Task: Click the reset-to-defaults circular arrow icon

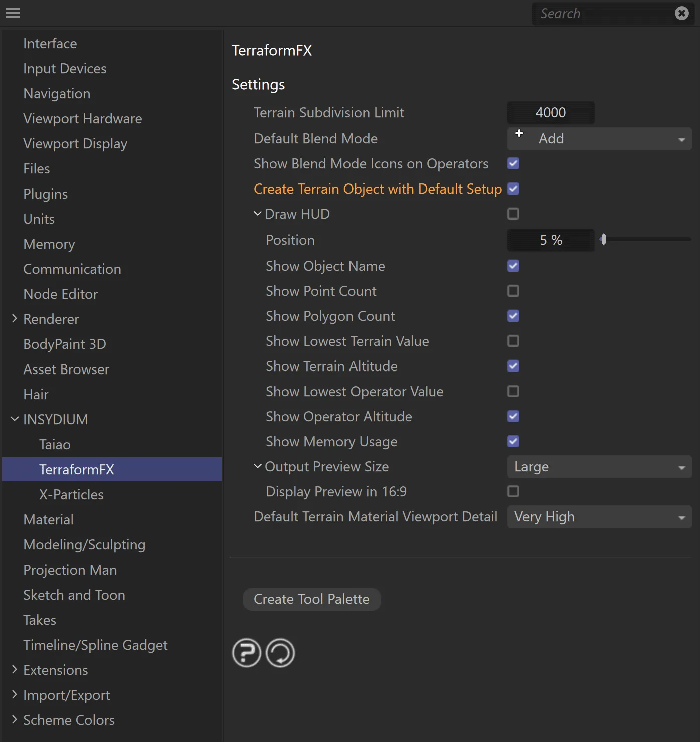Action: pos(280,653)
